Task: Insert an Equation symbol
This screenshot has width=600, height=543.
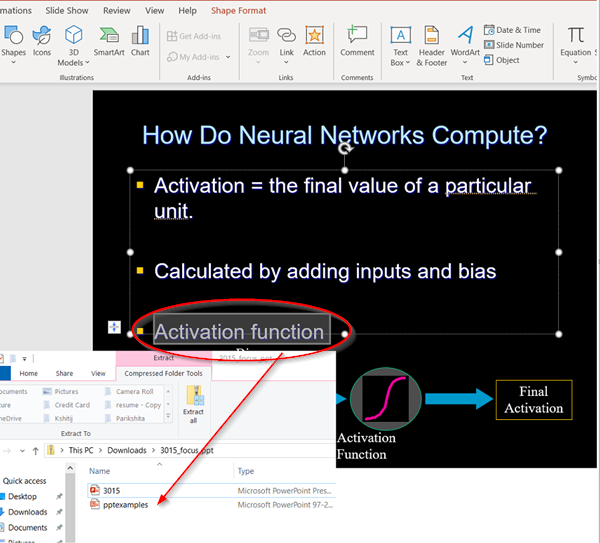Action: (575, 41)
